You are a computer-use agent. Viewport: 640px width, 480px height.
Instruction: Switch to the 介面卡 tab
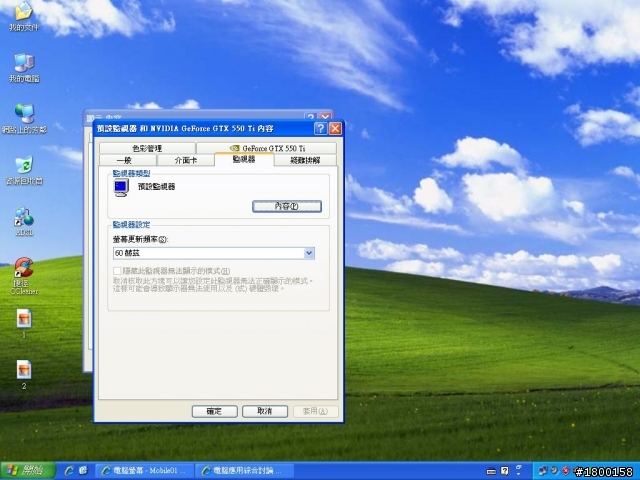pyautogui.click(x=186, y=160)
